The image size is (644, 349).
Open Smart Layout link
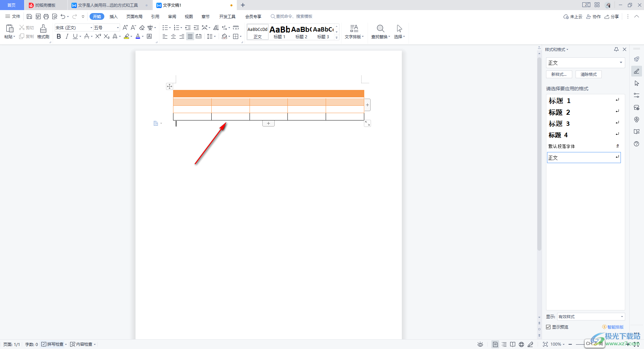(613, 327)
